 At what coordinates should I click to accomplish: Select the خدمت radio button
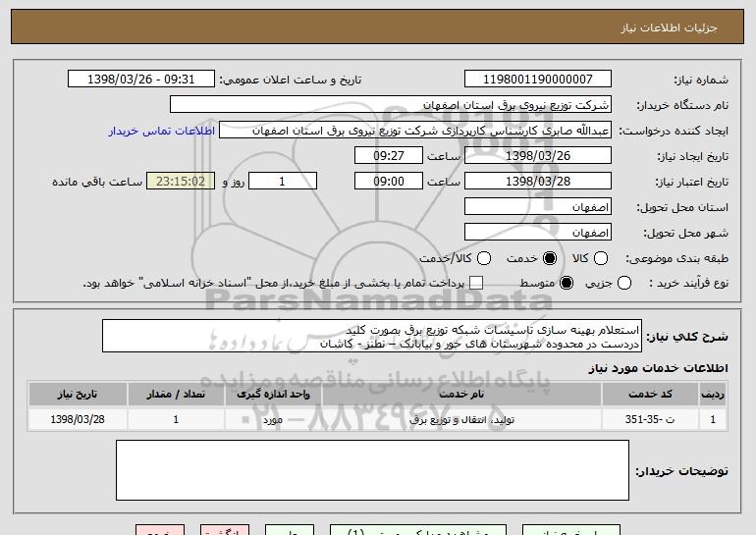pos(550,258)
